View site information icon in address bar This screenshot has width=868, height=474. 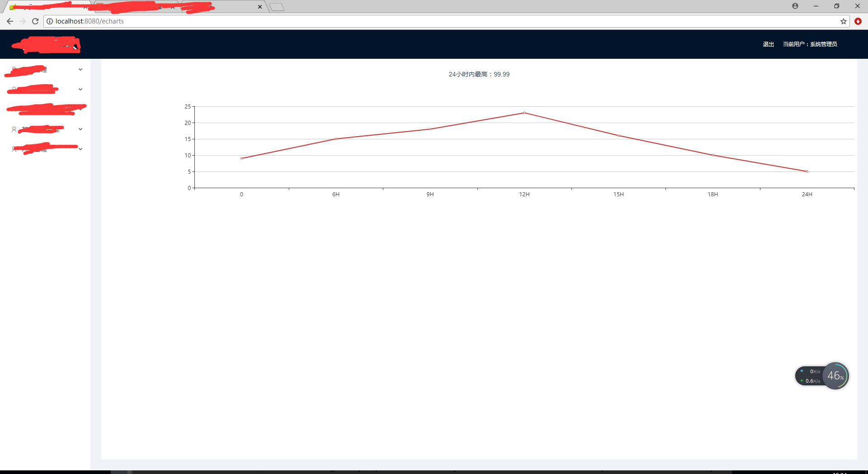pyautogui.click(x=50, y=21)
